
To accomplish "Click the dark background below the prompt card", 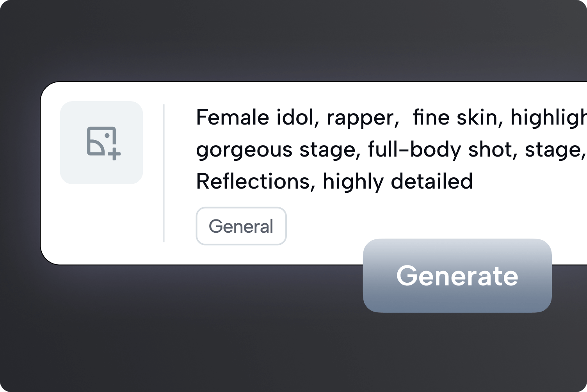I will click(195, 332).
